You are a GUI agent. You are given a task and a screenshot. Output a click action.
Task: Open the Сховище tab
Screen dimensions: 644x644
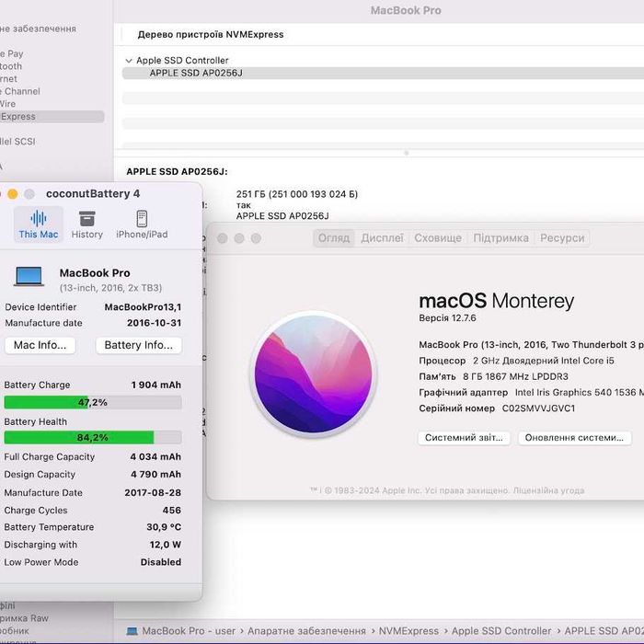438,238
